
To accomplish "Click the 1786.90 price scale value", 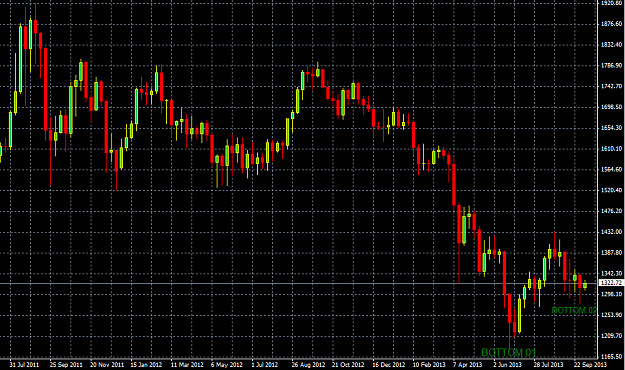I will (x=611, y=65).
